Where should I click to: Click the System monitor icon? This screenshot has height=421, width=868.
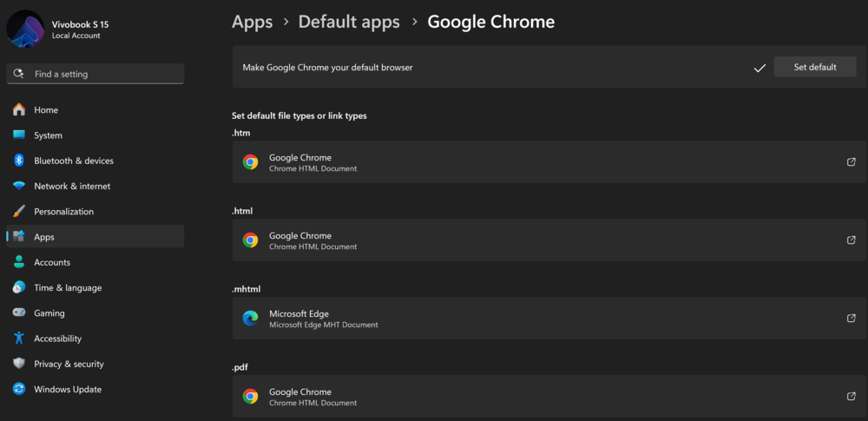click(19, 135)
